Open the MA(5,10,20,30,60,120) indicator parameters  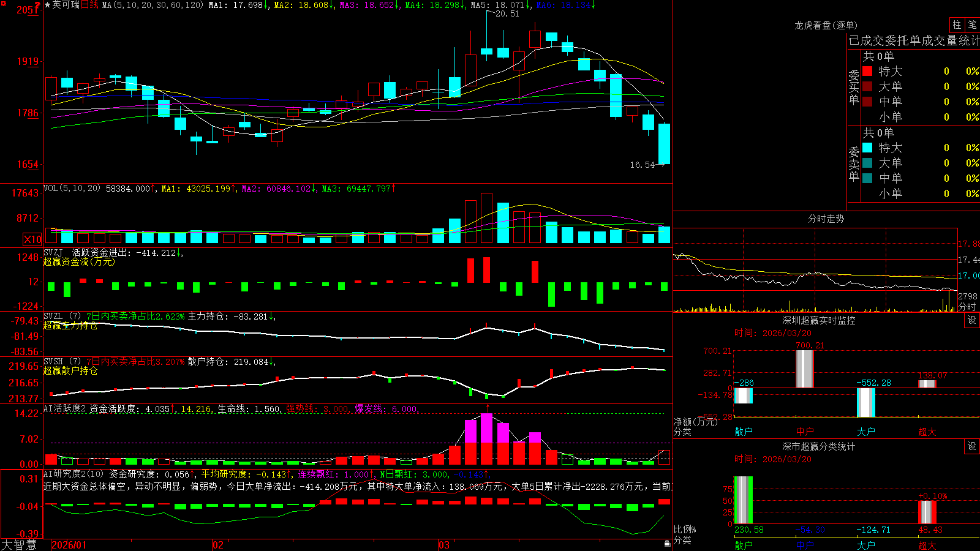153,5
